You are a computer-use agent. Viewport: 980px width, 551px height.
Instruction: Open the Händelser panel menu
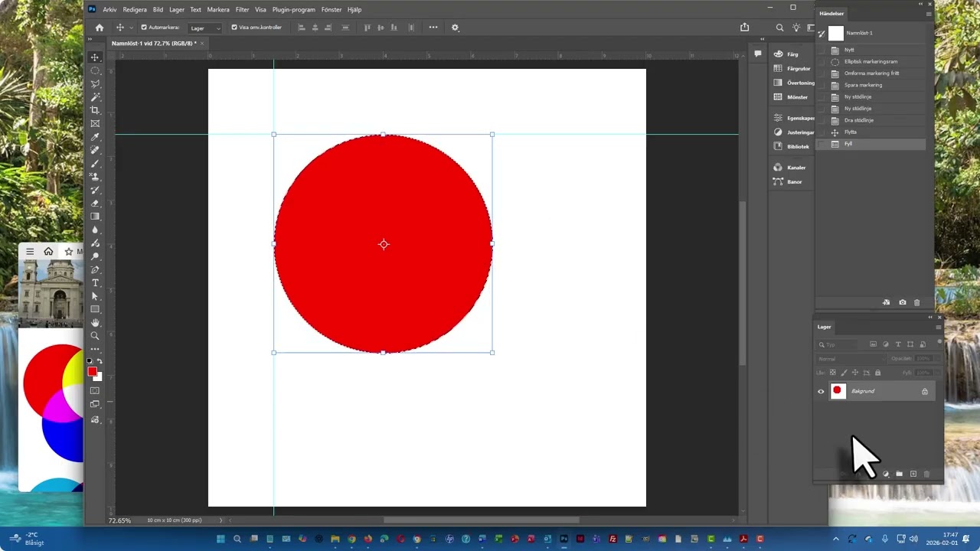point(929,14)
